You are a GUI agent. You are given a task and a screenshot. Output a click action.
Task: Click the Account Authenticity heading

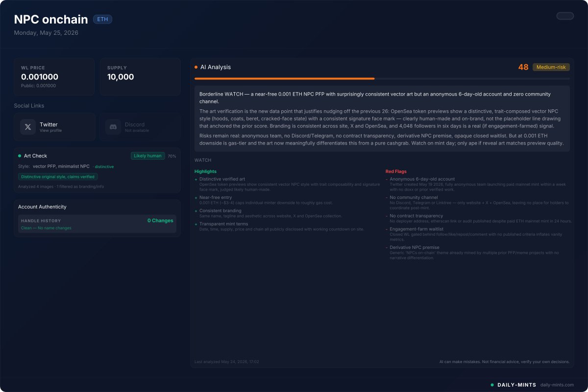tap(42, 207)
